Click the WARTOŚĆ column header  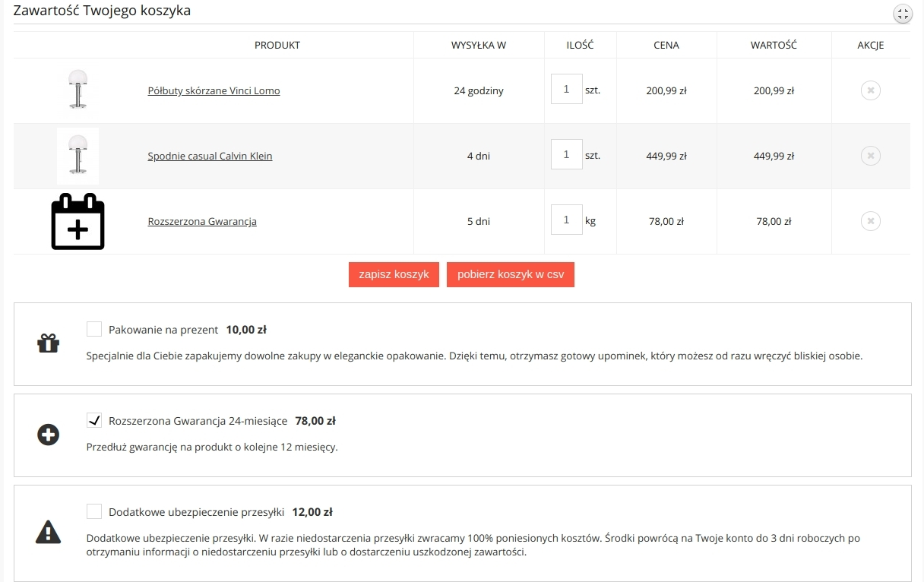coord(774,45)
